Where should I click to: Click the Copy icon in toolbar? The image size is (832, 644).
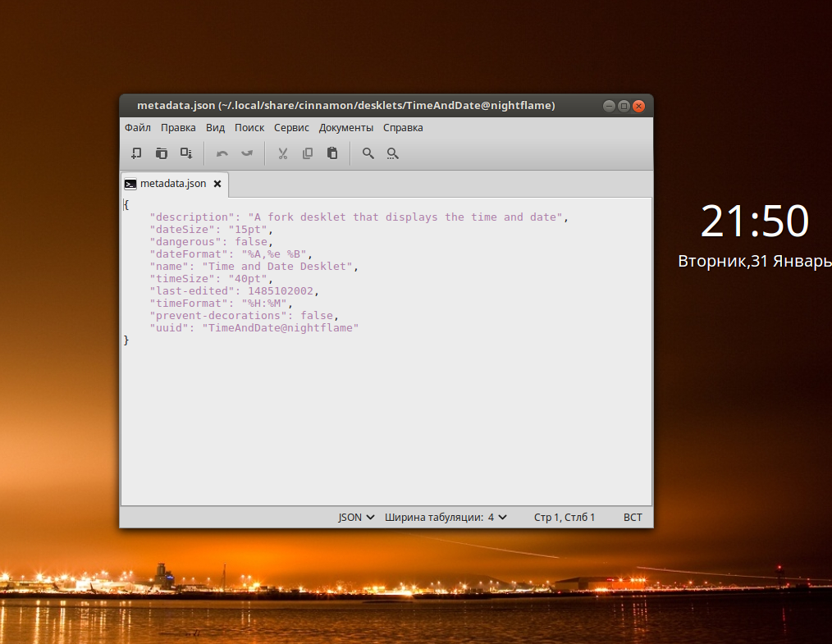point(308,153)
